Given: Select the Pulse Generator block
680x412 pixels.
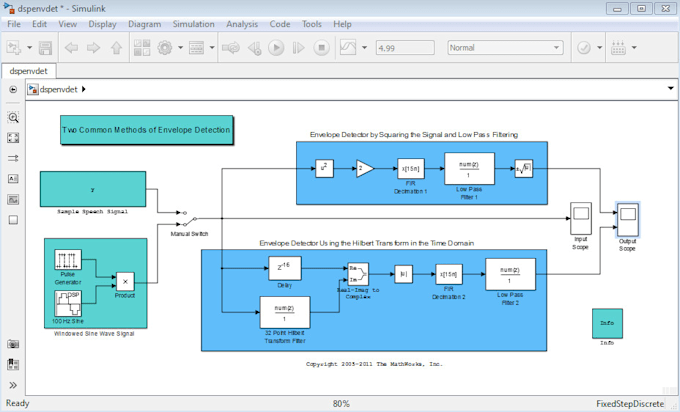Looking at the screenshot, I should click(x=68, y=260).
